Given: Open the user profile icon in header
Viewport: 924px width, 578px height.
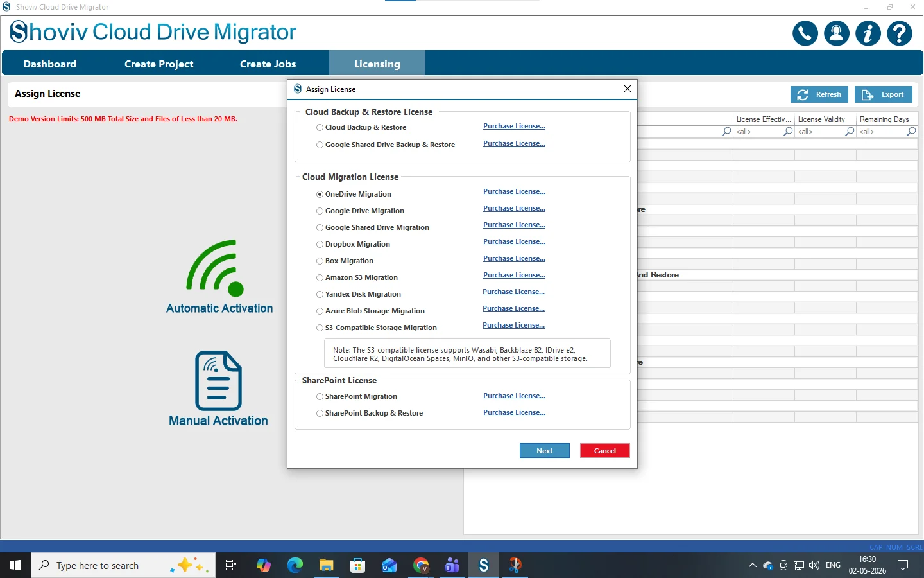Looking at the screenshot, I should 837,33.
